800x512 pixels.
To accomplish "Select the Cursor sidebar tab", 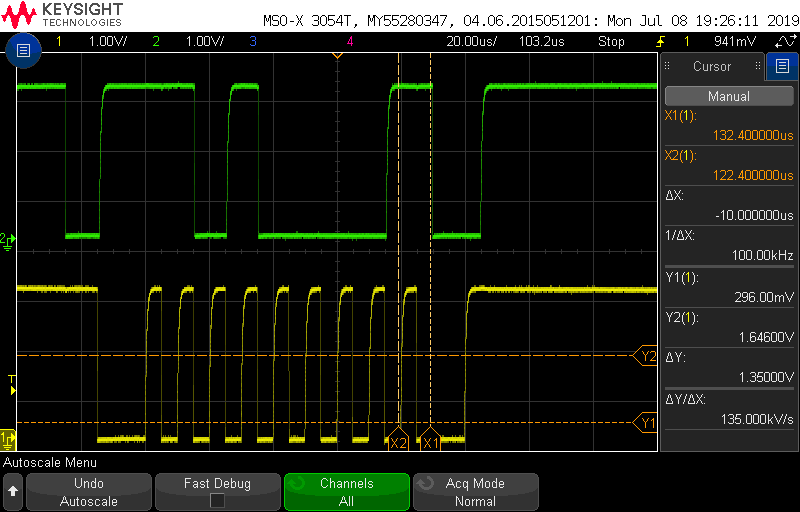I will (x=712, y=66).
